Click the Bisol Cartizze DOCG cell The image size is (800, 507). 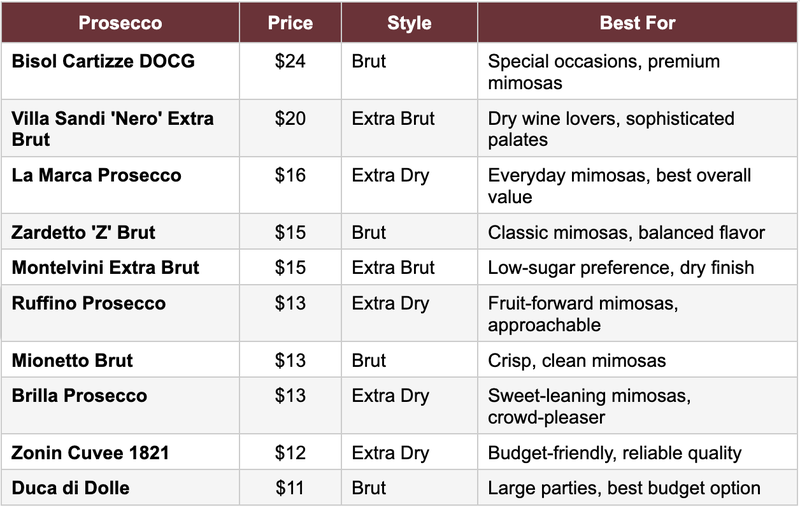103,62
